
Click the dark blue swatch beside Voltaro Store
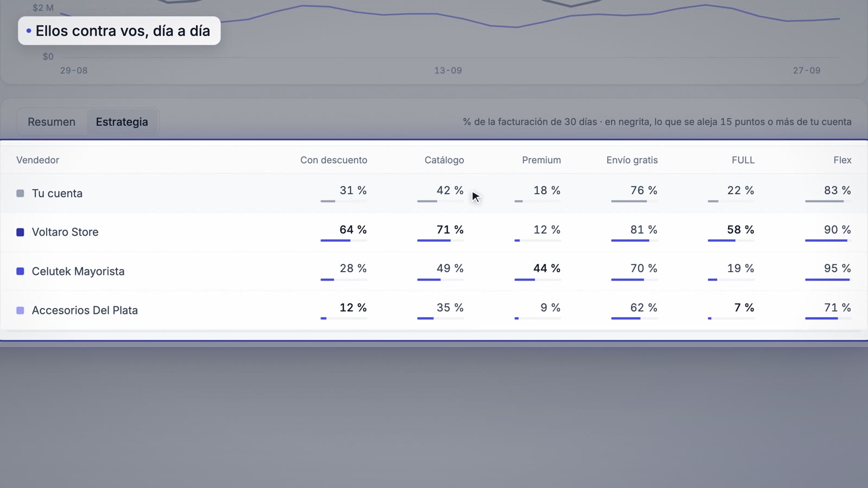click(x=20, y=232)
